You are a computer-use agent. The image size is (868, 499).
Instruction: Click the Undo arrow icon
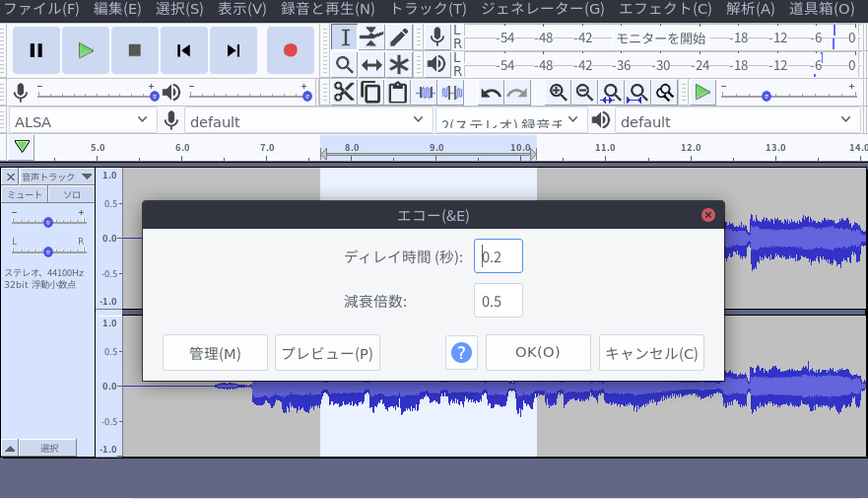491,93
